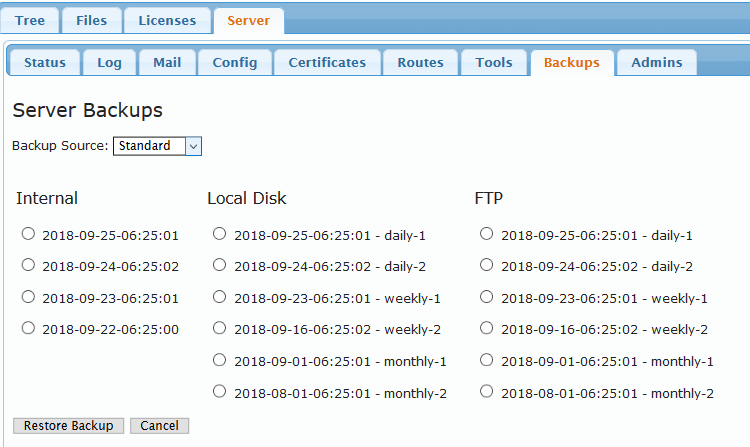
Task: Open the Routes tab
Action: 420,62
